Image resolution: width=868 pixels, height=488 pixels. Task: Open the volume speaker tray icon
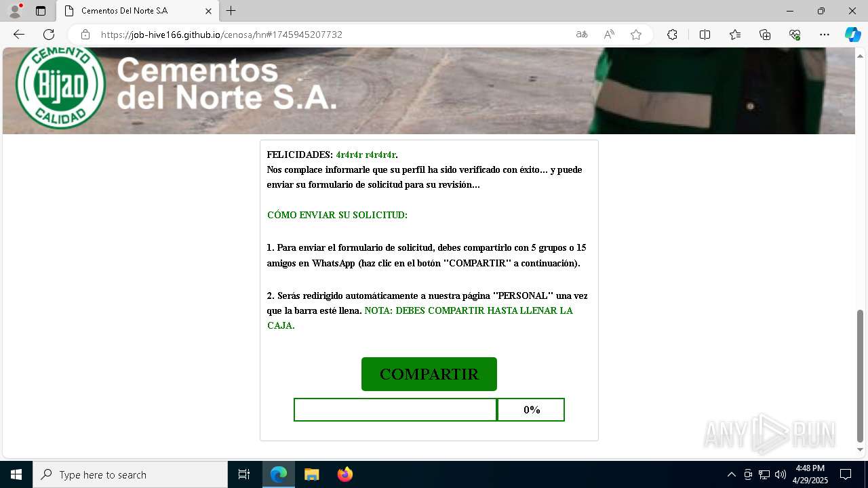click(781, 474)
